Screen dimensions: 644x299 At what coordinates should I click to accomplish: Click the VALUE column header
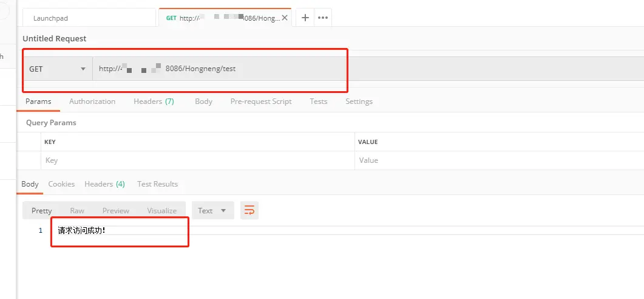(x=368, y=142)
